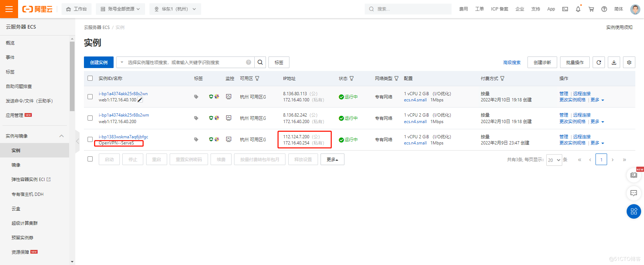Filter the network type column

tap(397, 79)
